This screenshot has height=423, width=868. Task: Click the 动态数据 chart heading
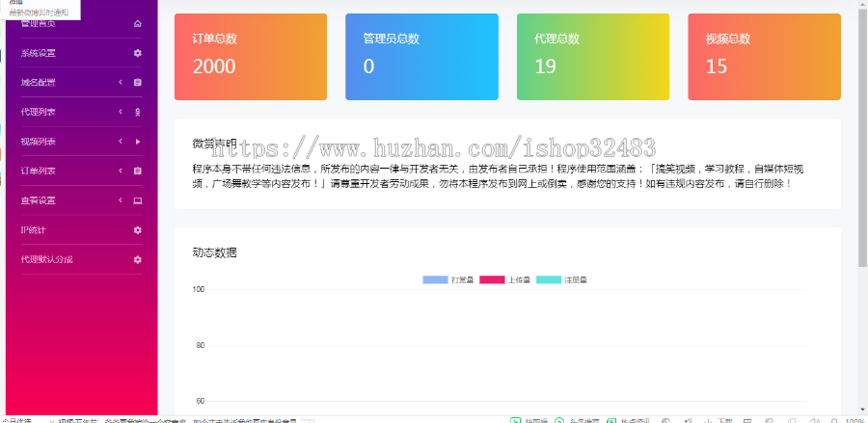pos(215,252)
